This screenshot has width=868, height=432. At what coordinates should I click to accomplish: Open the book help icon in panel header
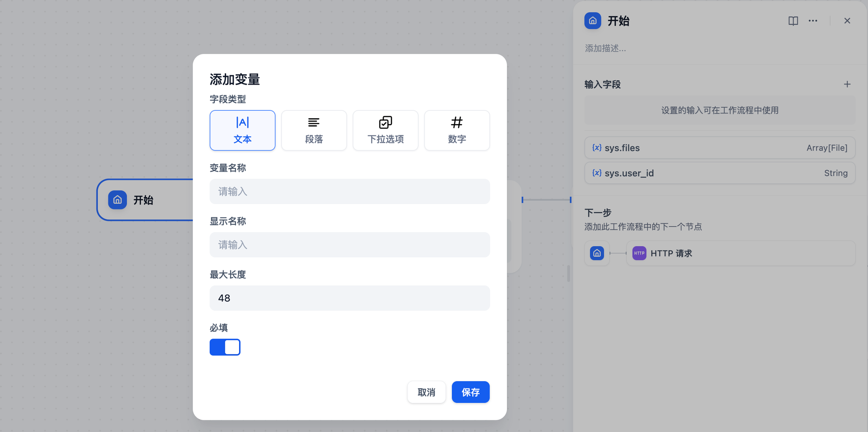coord(793,21)
